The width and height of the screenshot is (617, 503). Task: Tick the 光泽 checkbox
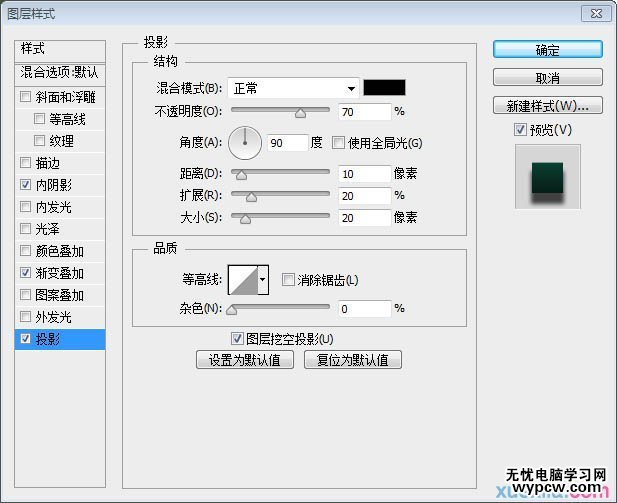[26, 229]
